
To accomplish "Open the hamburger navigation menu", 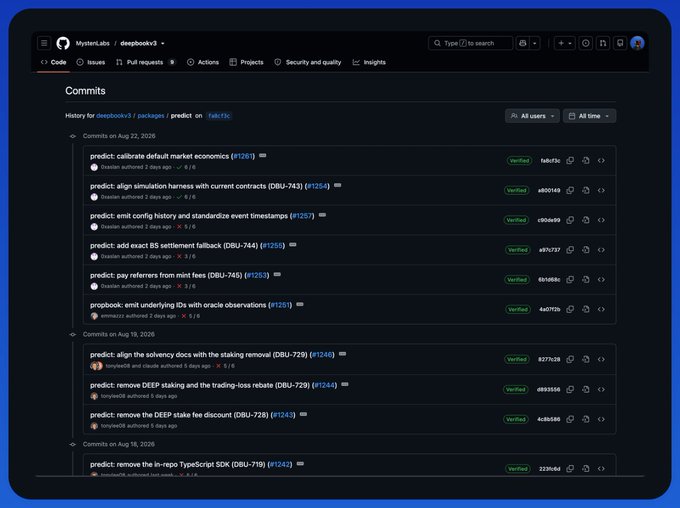I will tap(44, 43).
